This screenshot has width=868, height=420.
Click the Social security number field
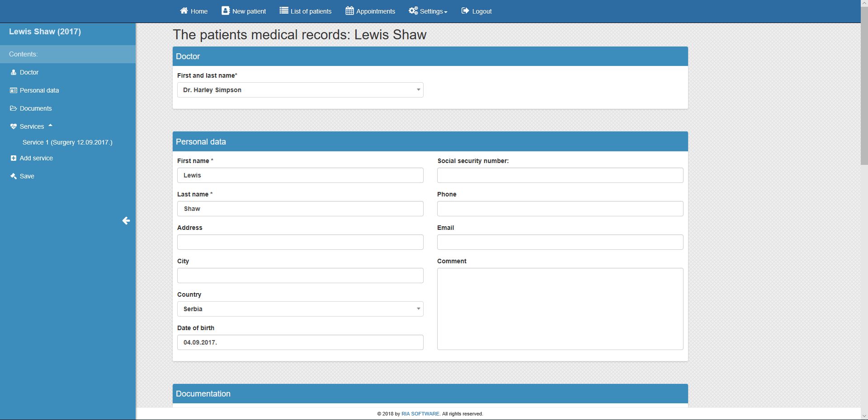(x=560, y=175)
